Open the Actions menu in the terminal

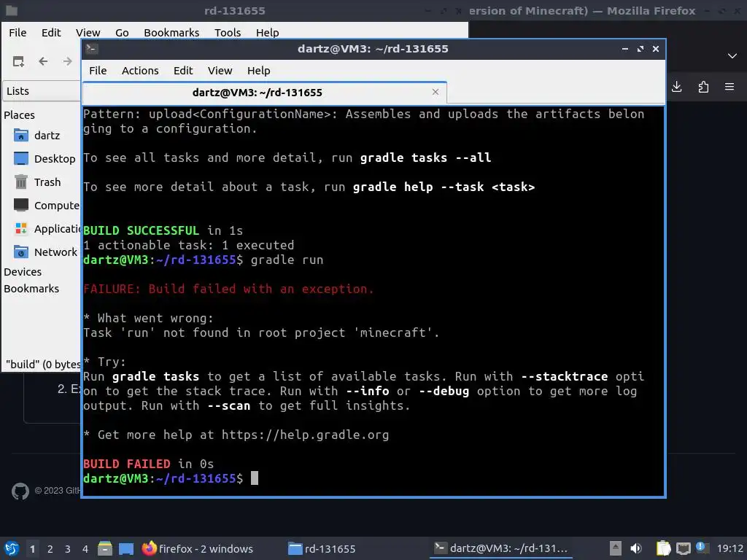pyautogui.click(x=140, y=71)
